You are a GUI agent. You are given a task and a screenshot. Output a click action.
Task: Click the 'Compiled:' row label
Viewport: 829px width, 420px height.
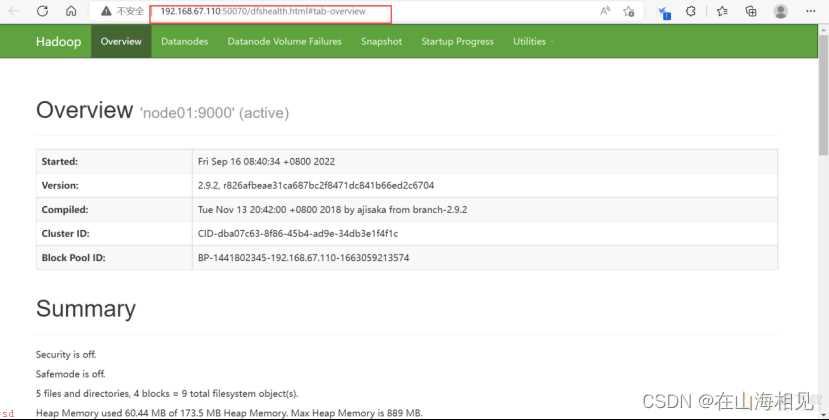pyautogui.click(x=65, y=209)
